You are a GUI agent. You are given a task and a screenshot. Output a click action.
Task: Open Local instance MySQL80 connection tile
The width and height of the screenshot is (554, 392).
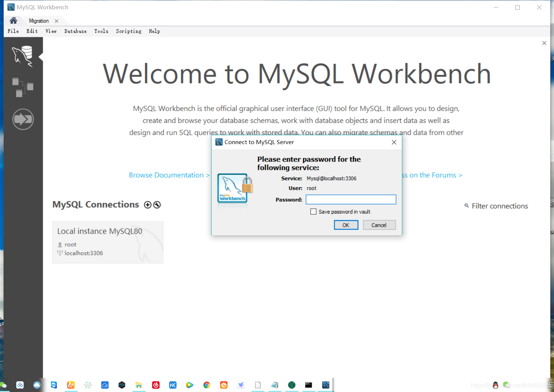(x=108, y=242)
